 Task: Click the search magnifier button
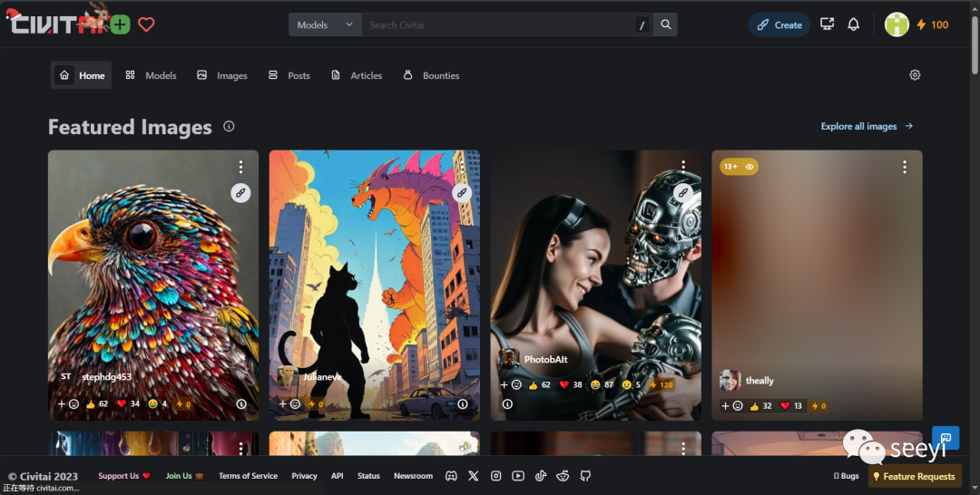click(666, 24)
